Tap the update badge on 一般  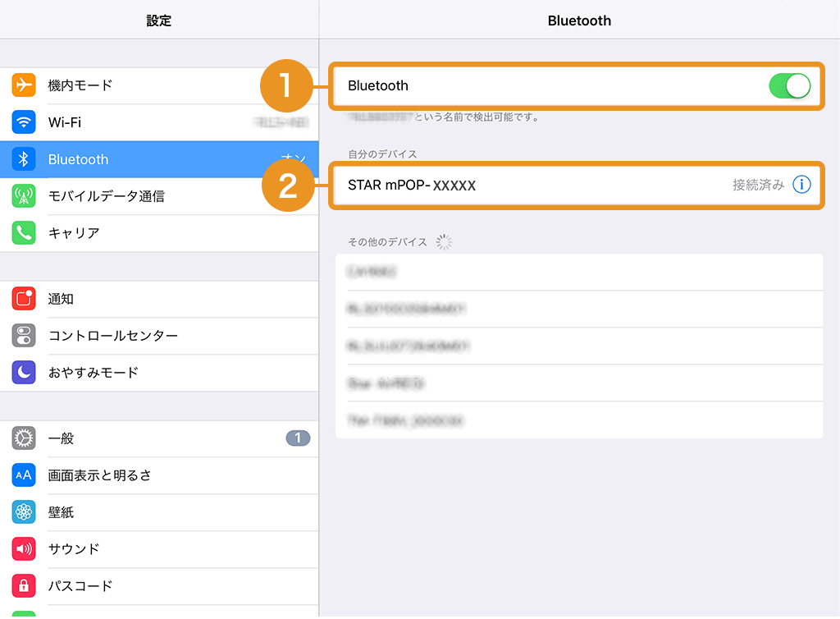pos(298,438)
